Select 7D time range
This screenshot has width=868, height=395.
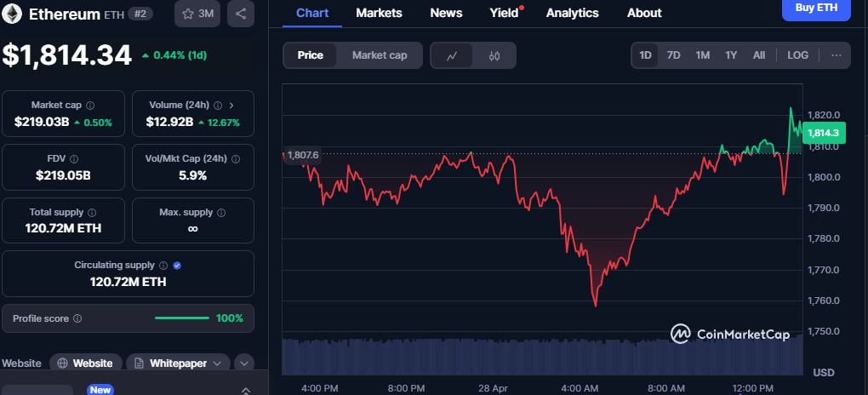click(674, 55)
